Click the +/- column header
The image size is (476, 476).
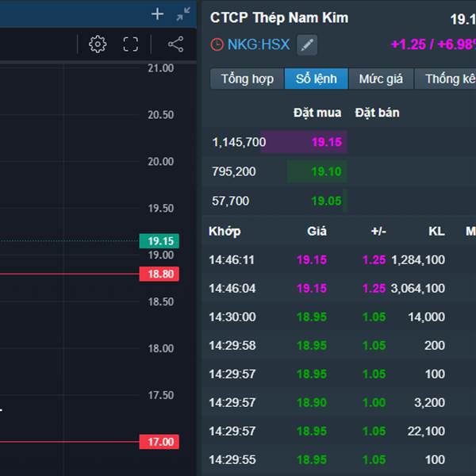[378, 232]
